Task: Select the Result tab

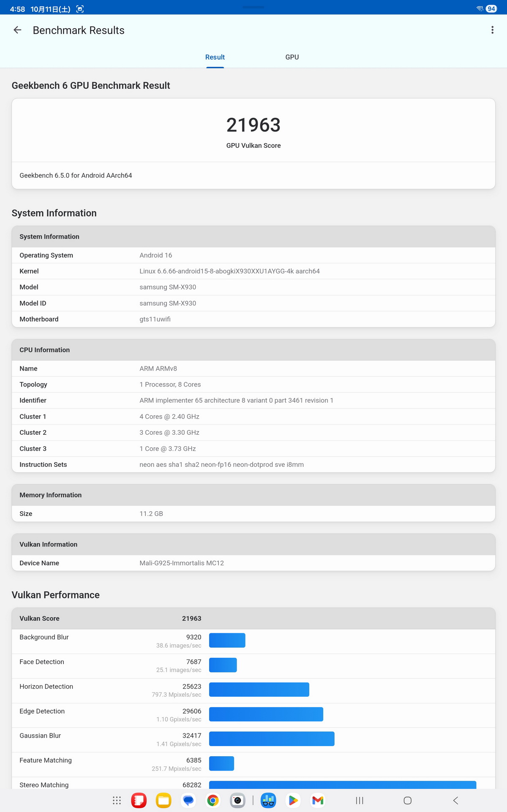Action: click(x=215, y=57)
